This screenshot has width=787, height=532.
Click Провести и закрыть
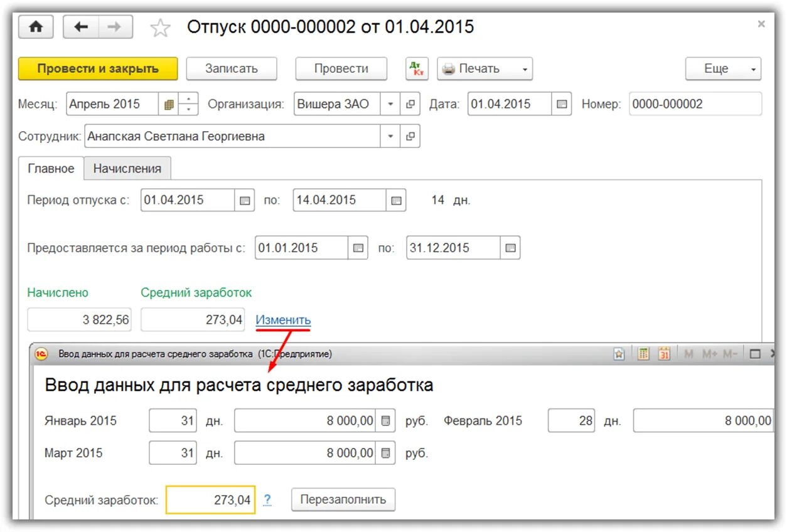point(98,69)
